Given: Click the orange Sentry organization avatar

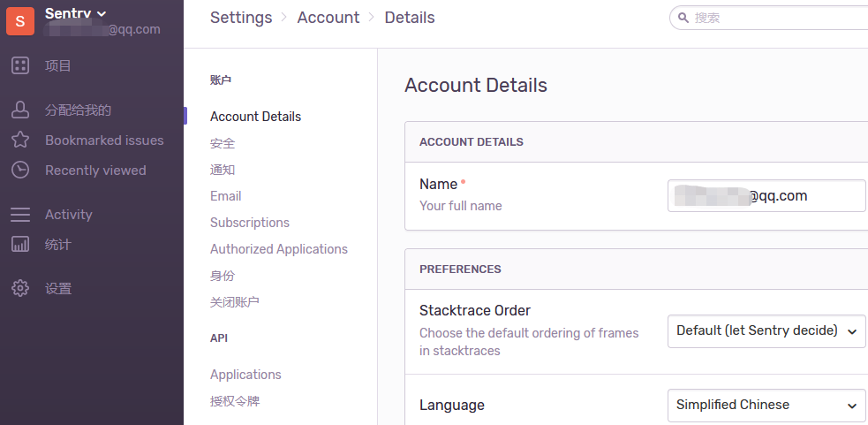Looking at the screenshot, I should click(x=20, y=21).
